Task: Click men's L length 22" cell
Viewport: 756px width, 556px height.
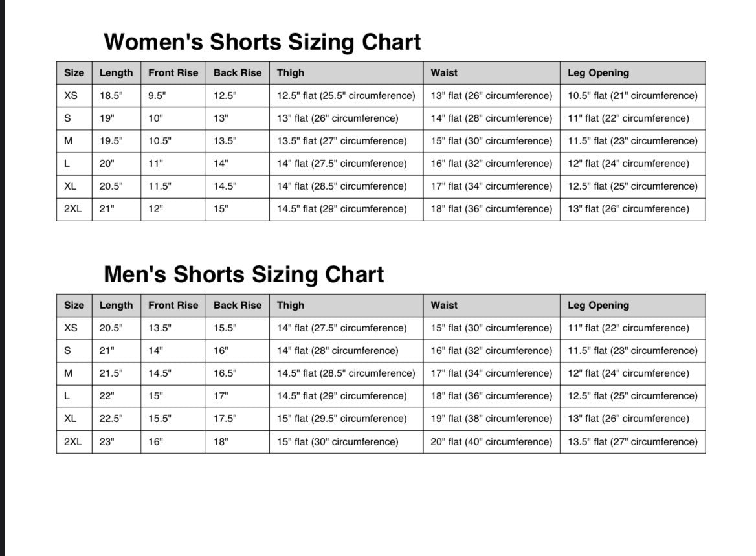Action: (x=117, y=396)
